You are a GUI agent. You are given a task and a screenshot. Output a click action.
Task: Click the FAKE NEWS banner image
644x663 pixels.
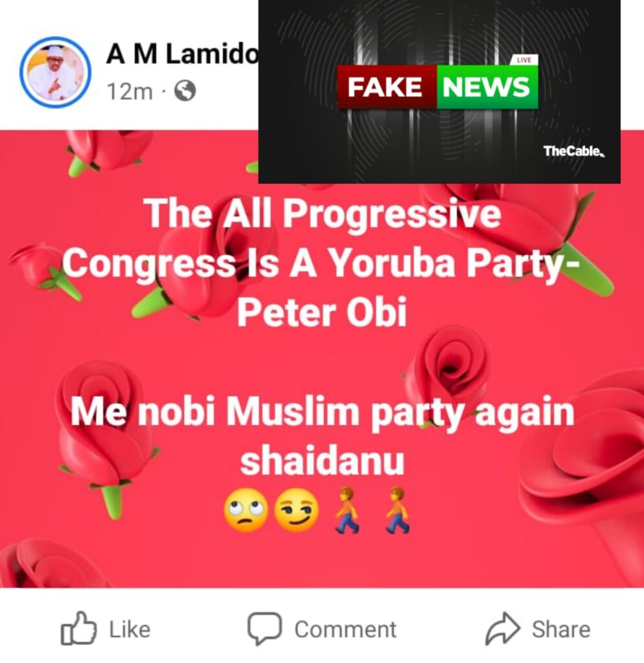(x=439, y=91)
